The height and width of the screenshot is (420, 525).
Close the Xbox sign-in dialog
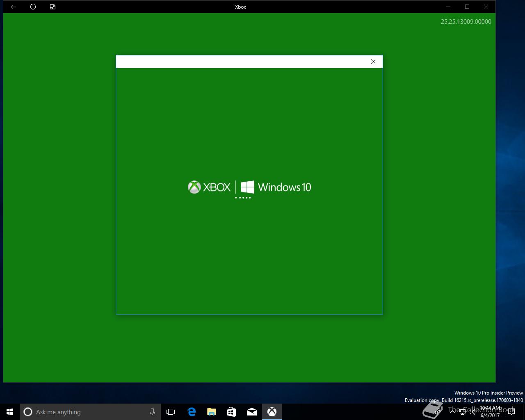coord(373,62)
